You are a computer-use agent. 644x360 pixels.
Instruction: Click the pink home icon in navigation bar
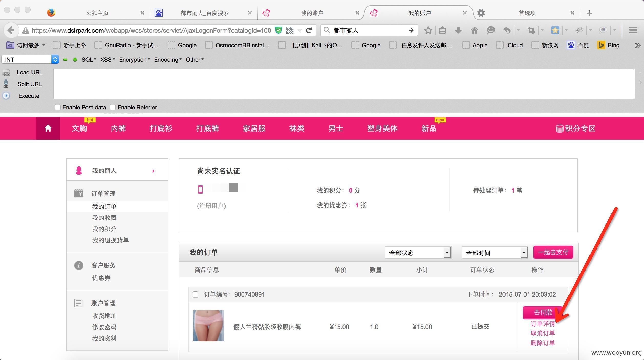pyautogui.click(x=48, y=128)
